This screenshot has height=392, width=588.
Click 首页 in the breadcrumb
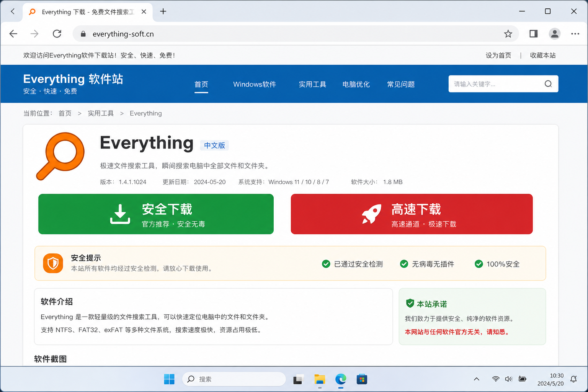click(65, 113)
